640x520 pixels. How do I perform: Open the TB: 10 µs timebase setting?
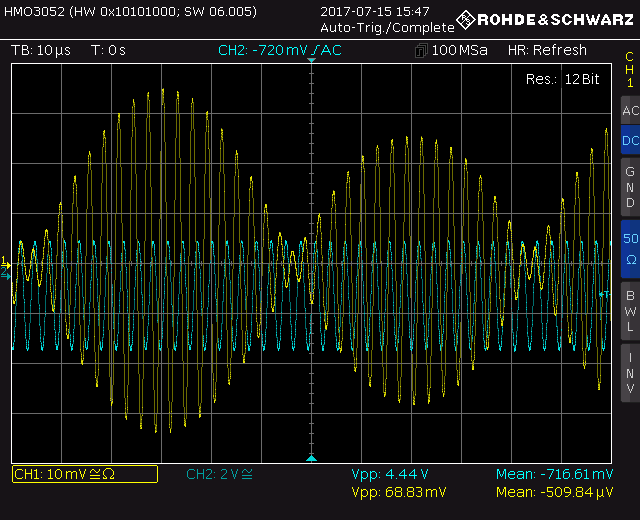pos(41,51)
